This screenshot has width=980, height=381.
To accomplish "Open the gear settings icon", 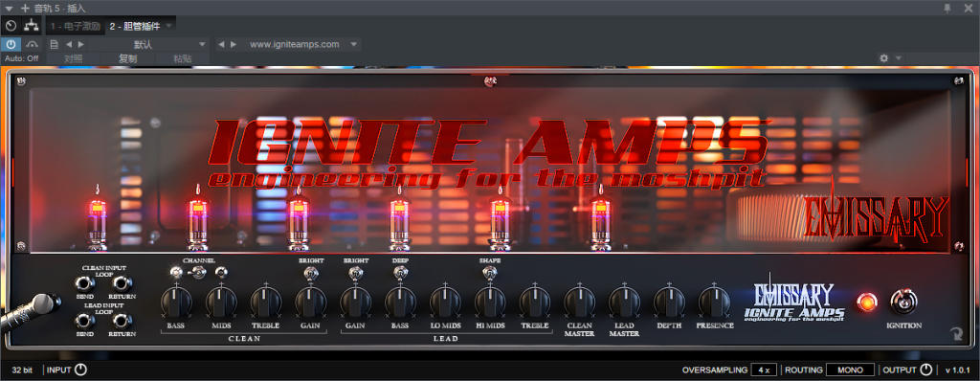I will point(883,58).
